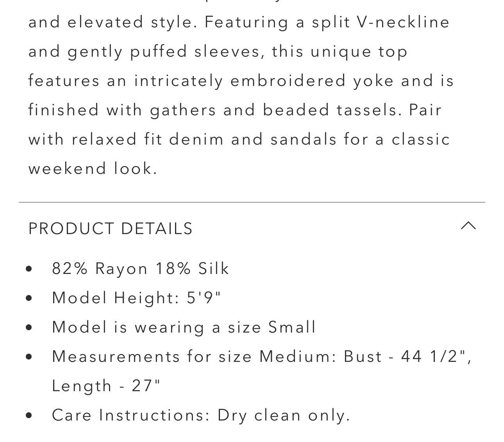Click the bullet beside Care Instructions
Image resolution: width=504 pixels, height=442 pixels.
point(29,415)
